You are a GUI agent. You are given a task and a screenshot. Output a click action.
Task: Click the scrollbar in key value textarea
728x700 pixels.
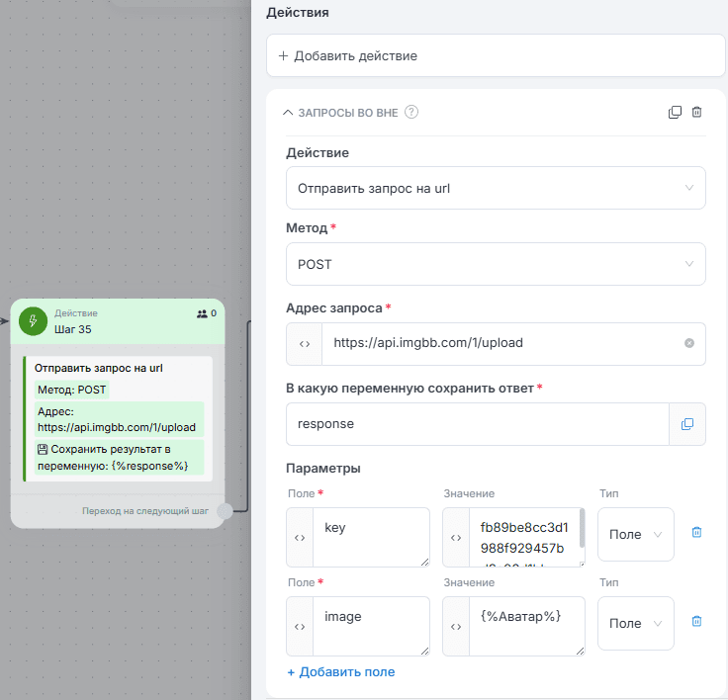583,529
